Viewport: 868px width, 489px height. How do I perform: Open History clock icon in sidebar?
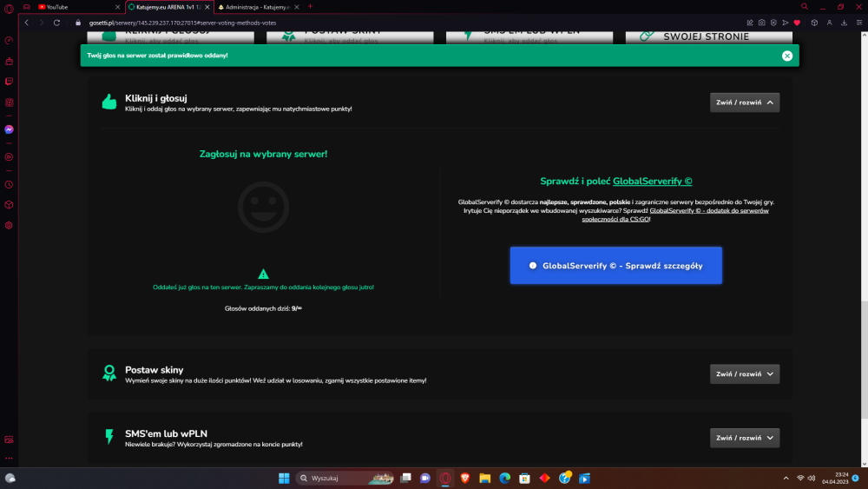[x=9, y=184]
